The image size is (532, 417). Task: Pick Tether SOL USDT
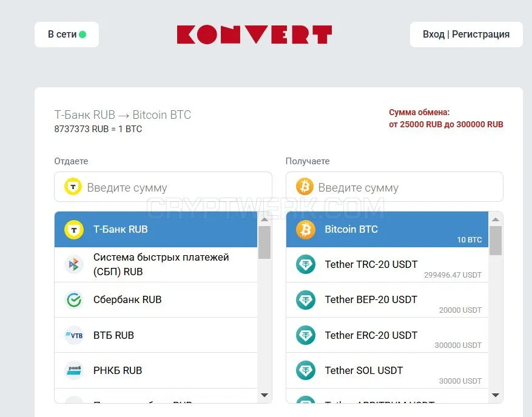387,370
